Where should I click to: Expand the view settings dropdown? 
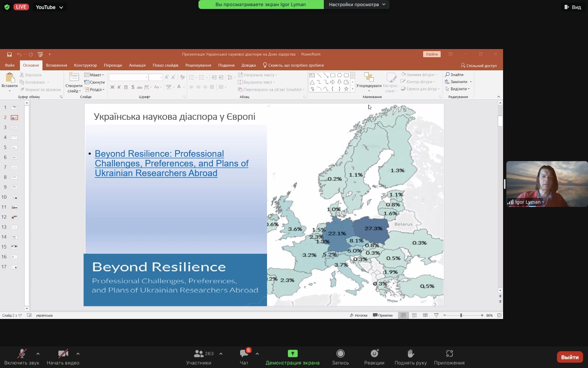pos(357,4)
